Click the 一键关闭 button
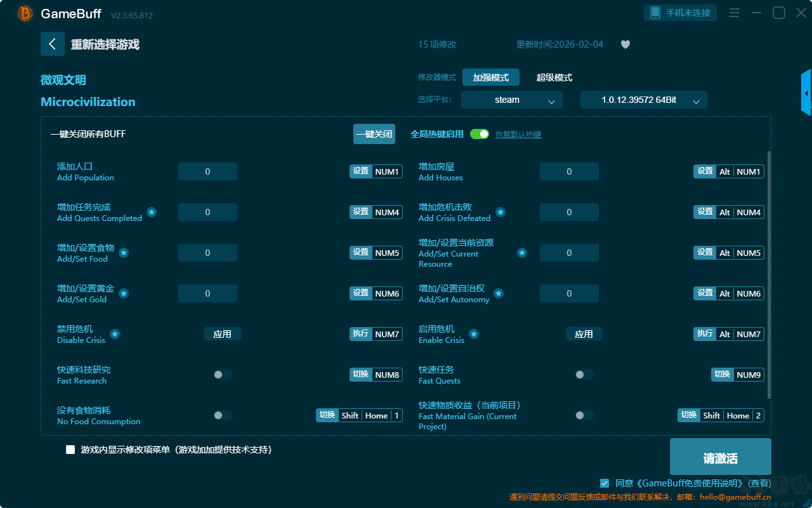This screenshot has height=508, width=812. [x=374, y=134]
